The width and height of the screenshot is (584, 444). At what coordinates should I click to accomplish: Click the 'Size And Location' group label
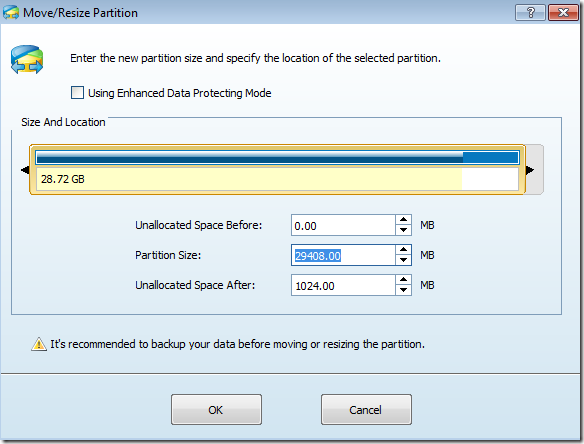click(x=63, y=122)
